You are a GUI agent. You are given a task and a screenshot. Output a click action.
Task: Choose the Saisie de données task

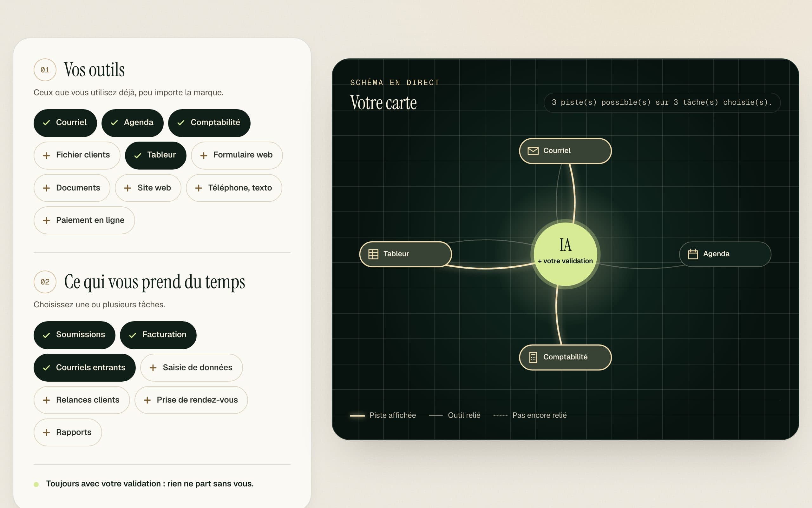pyautogui.click(x=191, y=368)
